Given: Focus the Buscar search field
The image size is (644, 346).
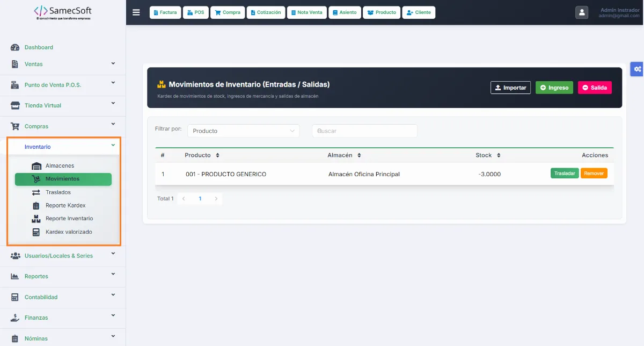Looking at the screenshot, I should (x=364, y=131).
